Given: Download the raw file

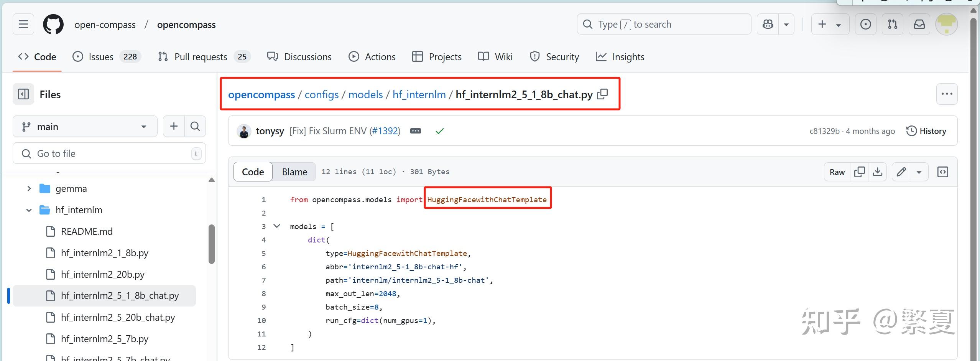Looking at the screenshot, I should [878, 172].
